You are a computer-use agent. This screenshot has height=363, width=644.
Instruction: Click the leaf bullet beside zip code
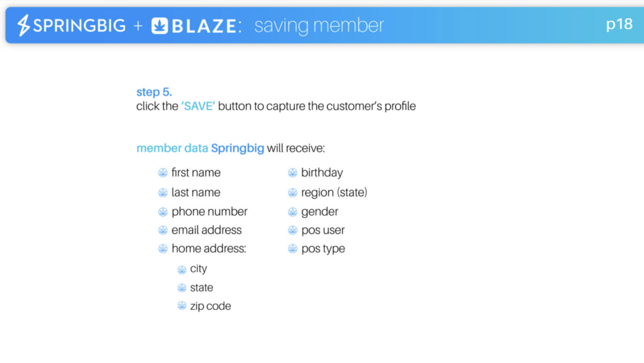[182, 306]
